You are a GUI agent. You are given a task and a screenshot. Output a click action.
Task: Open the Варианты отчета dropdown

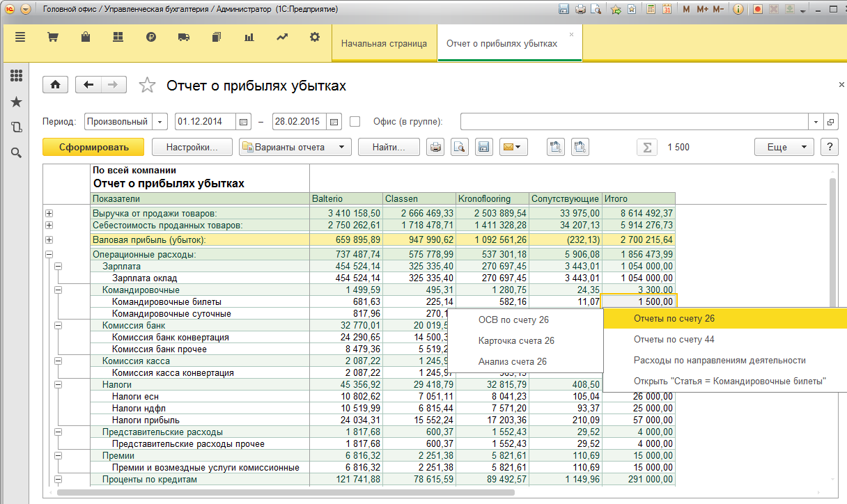point(295,147)
